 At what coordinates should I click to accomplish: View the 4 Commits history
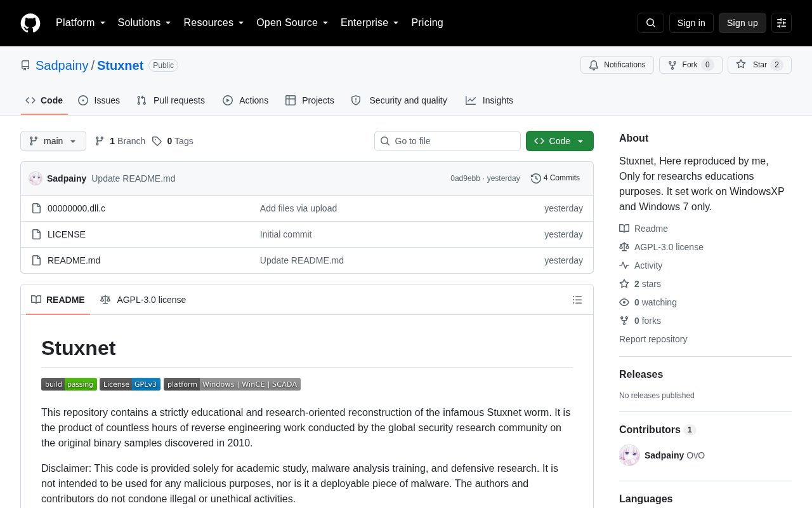[555, 178]
